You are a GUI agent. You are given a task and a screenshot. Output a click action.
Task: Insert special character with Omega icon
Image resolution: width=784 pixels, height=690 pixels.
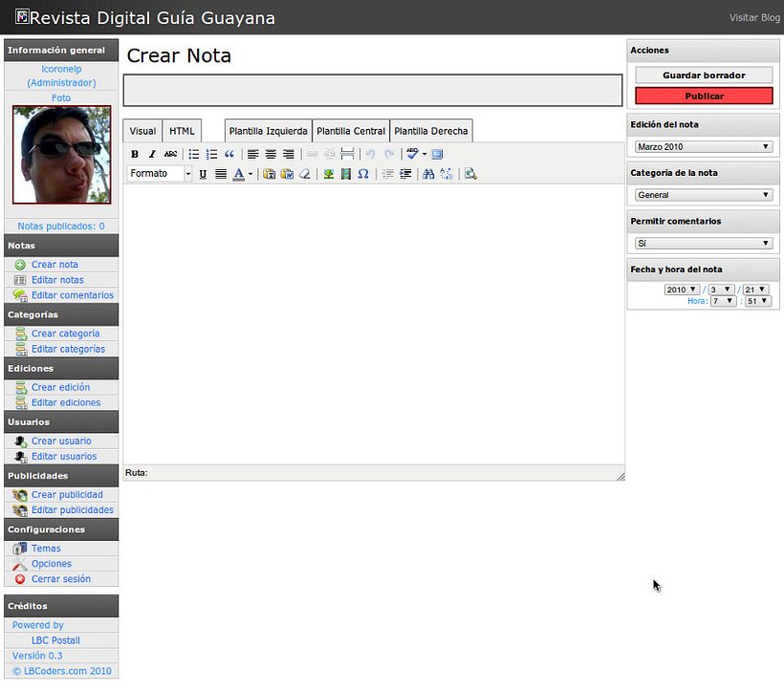coord(363,174)
